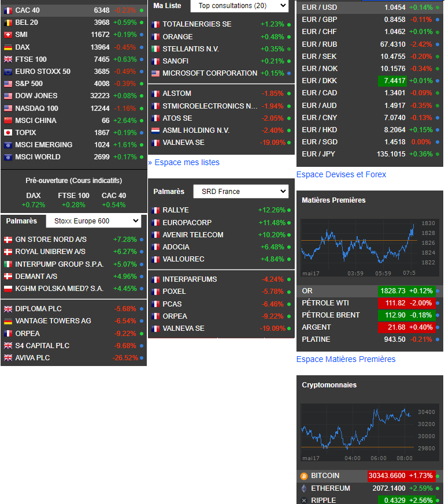
Task: Click the ETHEREUM row
Action: coord(370,488)
